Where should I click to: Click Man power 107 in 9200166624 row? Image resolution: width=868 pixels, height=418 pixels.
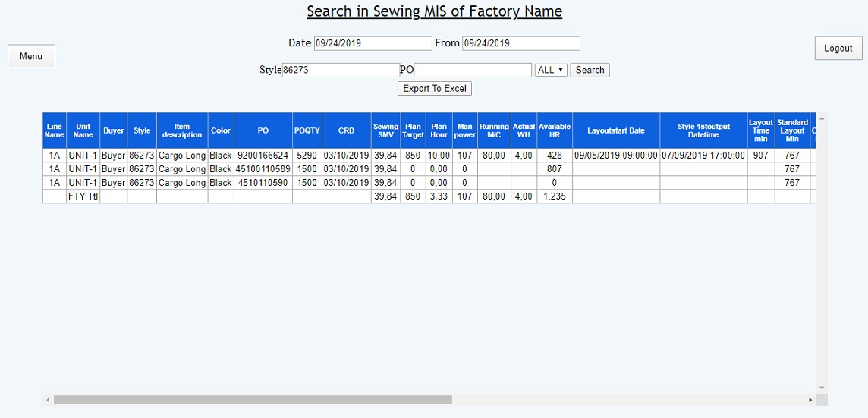(465, 156)
